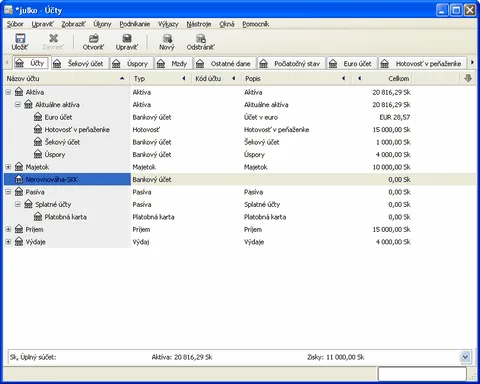Click the Celkom column header

(383, 78)
